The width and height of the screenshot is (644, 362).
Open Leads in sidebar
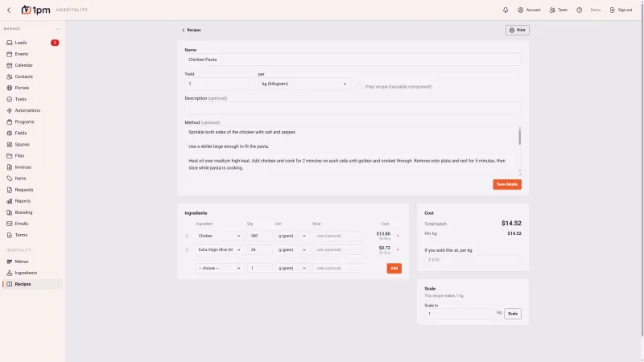point(32,43)
